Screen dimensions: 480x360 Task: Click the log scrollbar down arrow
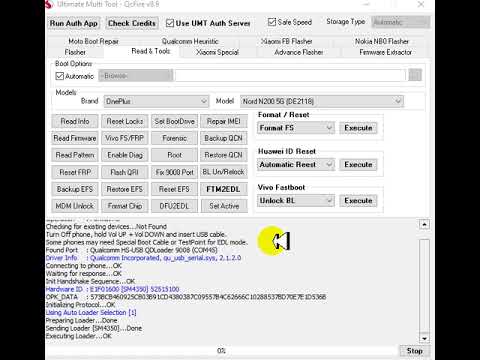pyautogui.click(x=424, y=338)
